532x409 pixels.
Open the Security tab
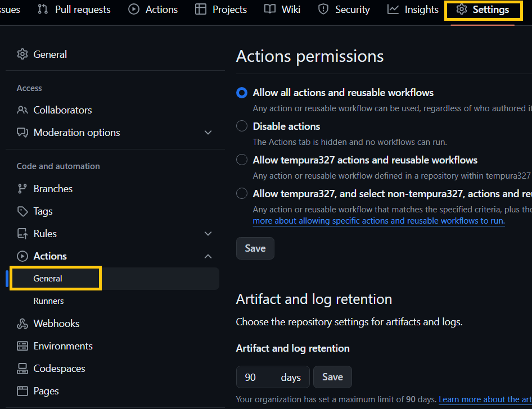coord(344,10)
